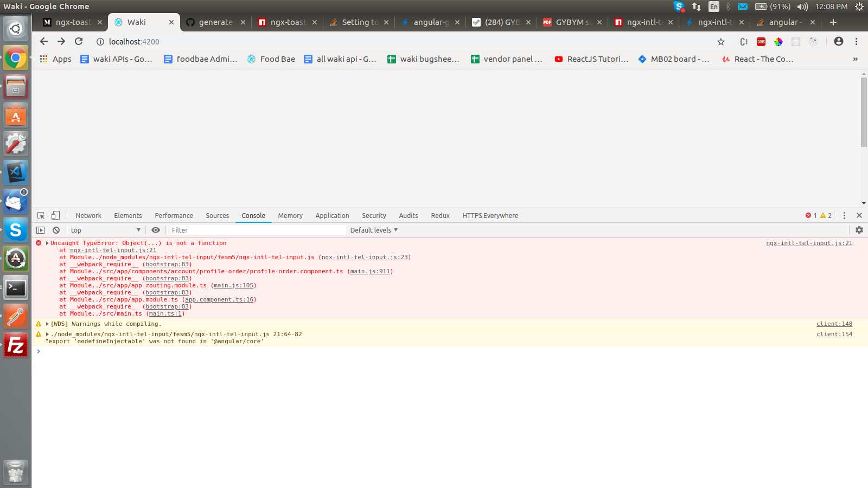Open the 'top' frame context dropdown
This screenshot has height=488, width=868.
pos(106,230)
